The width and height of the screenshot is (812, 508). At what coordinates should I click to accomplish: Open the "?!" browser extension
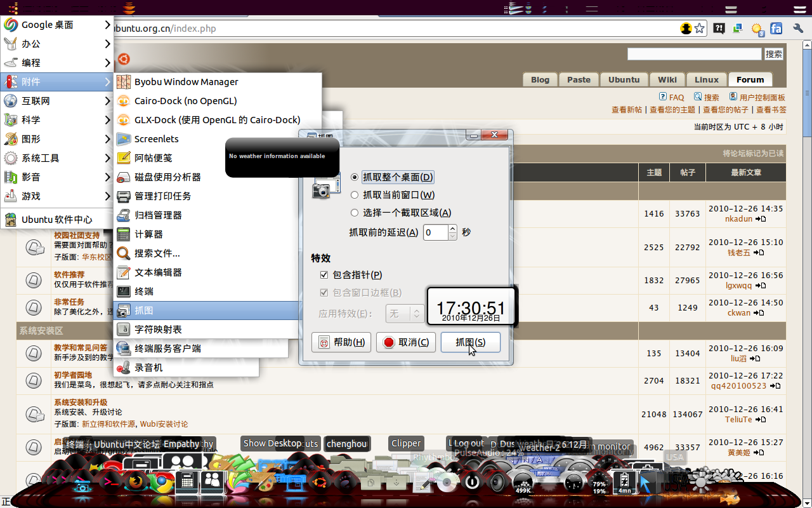719,29
